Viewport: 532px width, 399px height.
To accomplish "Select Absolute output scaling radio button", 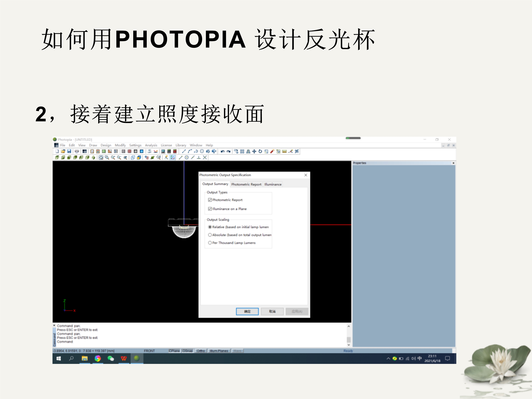I will click(x=210, y=235).
